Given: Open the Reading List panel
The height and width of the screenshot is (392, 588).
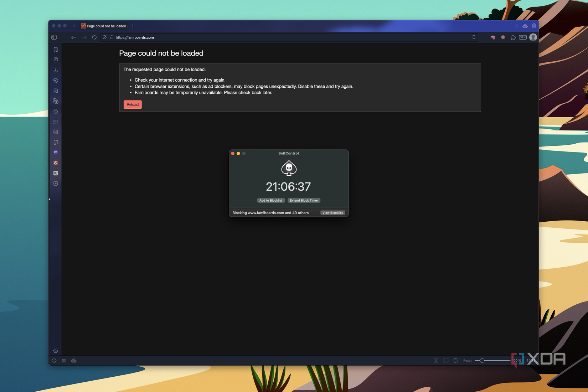Looking at the screenshot, I should tap(56, 60).
